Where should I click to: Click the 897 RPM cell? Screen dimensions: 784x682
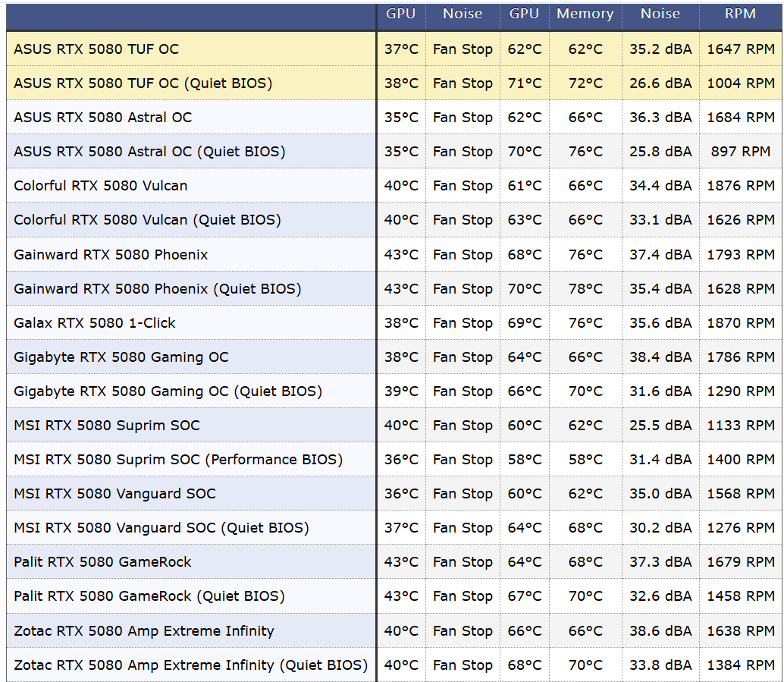pos(741,152)
